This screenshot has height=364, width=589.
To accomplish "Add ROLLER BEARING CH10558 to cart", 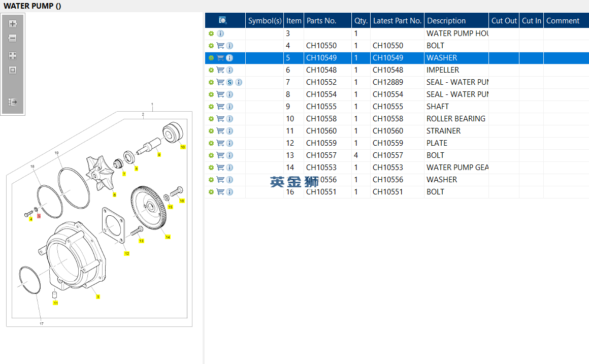I will click(220, 119).
